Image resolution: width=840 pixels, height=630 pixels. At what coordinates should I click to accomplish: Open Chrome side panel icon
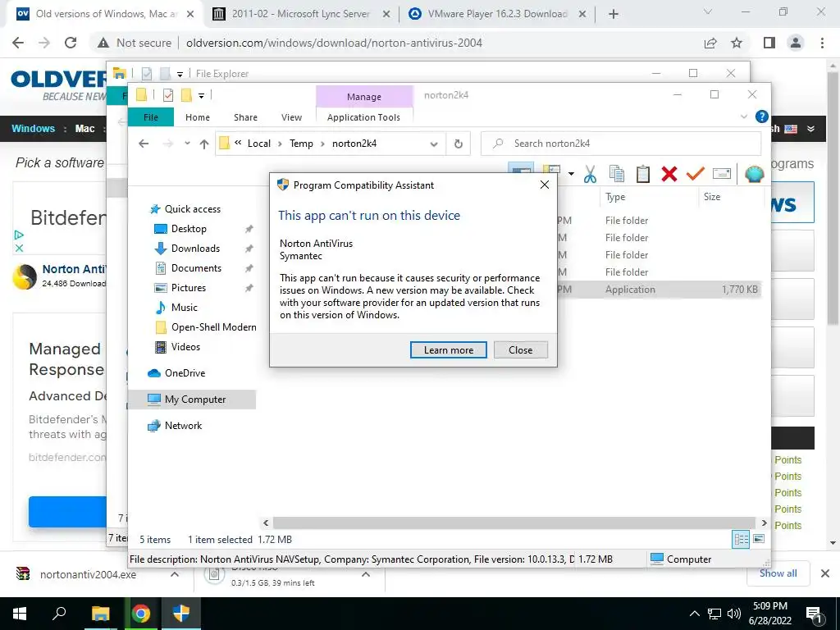click(769, 43)
